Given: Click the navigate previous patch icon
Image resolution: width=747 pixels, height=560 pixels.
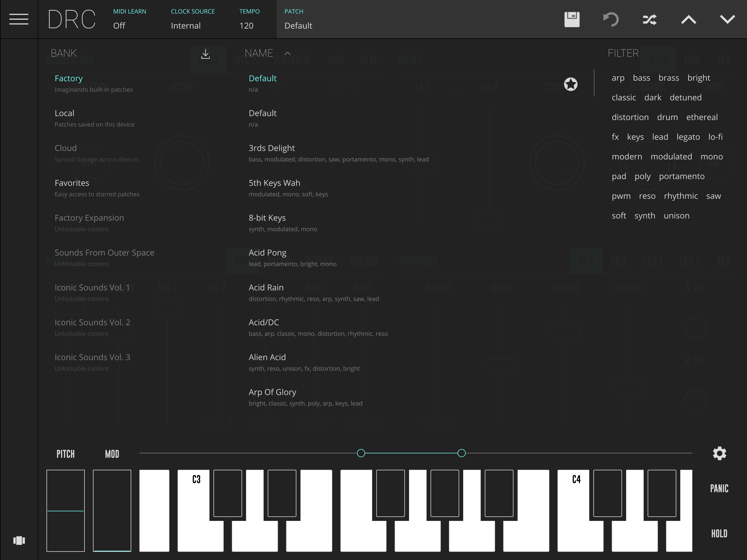Looking at the screenshot, I should coord(688,19).
